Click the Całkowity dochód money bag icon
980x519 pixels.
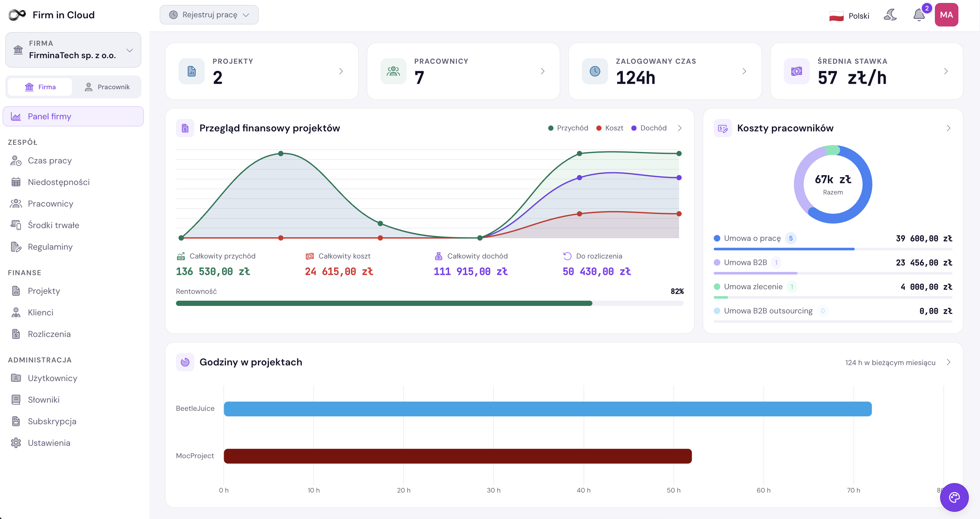(x=439, y=256)
